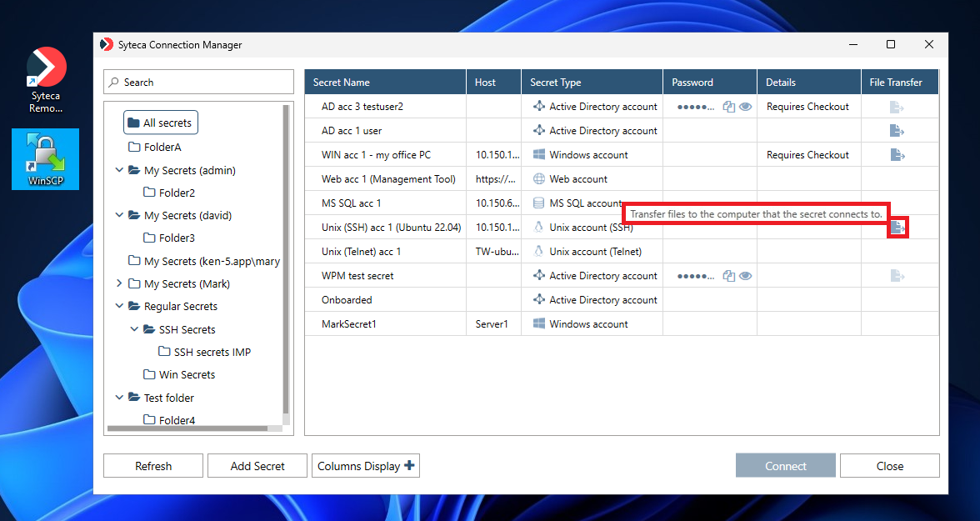Copy password of WPM test secret
This screenshot has height=521, width=980.
click(x=729, y=276)
